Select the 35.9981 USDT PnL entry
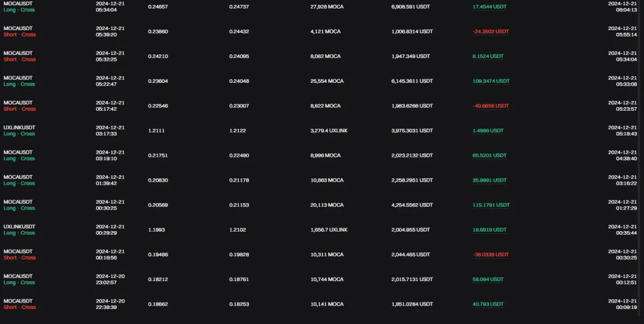644x324 pixels. pos(489,180)
